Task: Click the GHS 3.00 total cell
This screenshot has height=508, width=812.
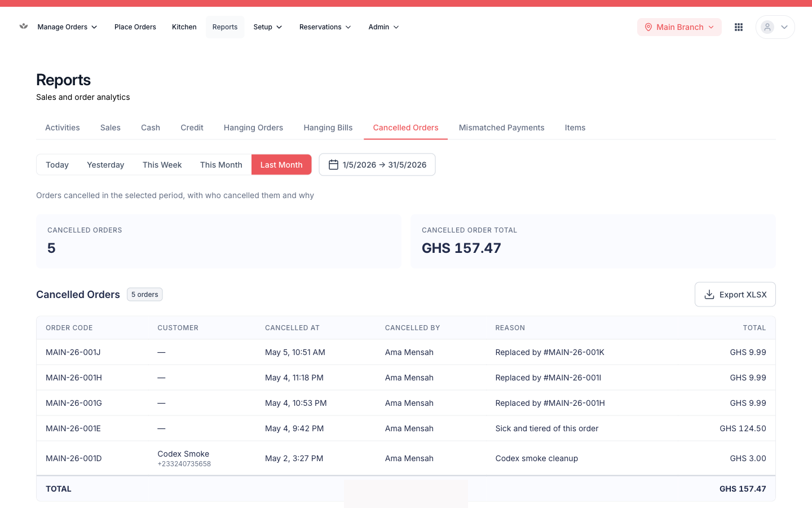Action: 748,458
